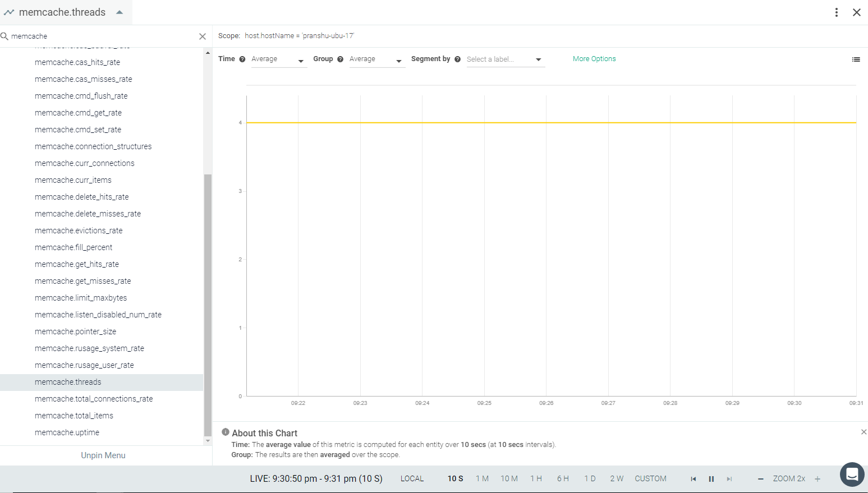Click the metric search input field

click(104, 36)
